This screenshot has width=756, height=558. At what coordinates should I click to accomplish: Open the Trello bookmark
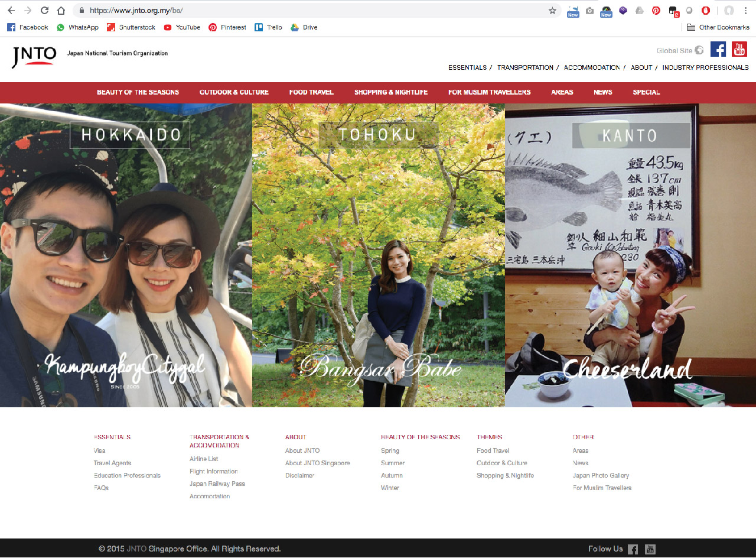click(x=268, y=27)
